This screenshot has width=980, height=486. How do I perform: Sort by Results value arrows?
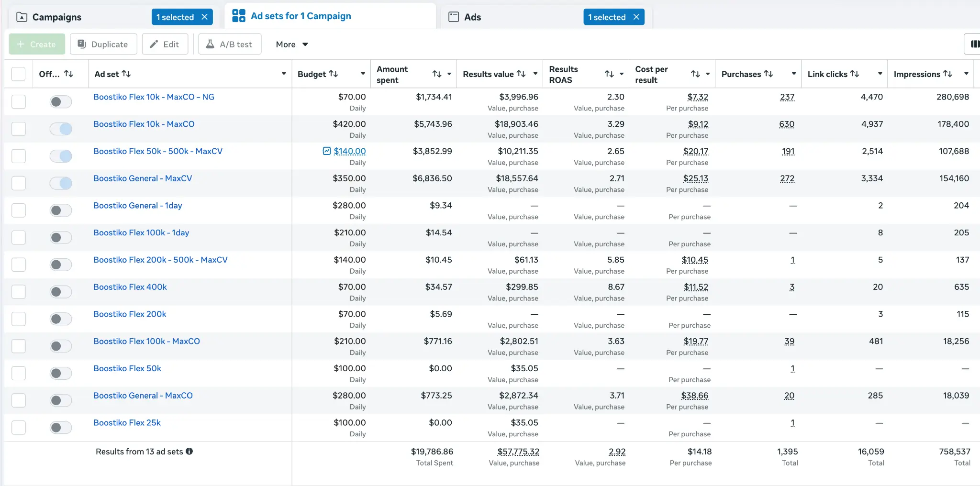click(x=521, y=74)
